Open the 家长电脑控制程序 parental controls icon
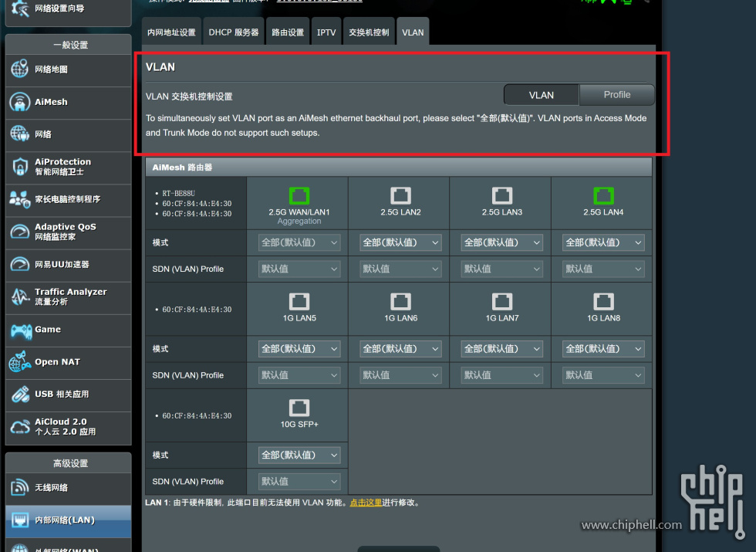 (x=20, y=199)
